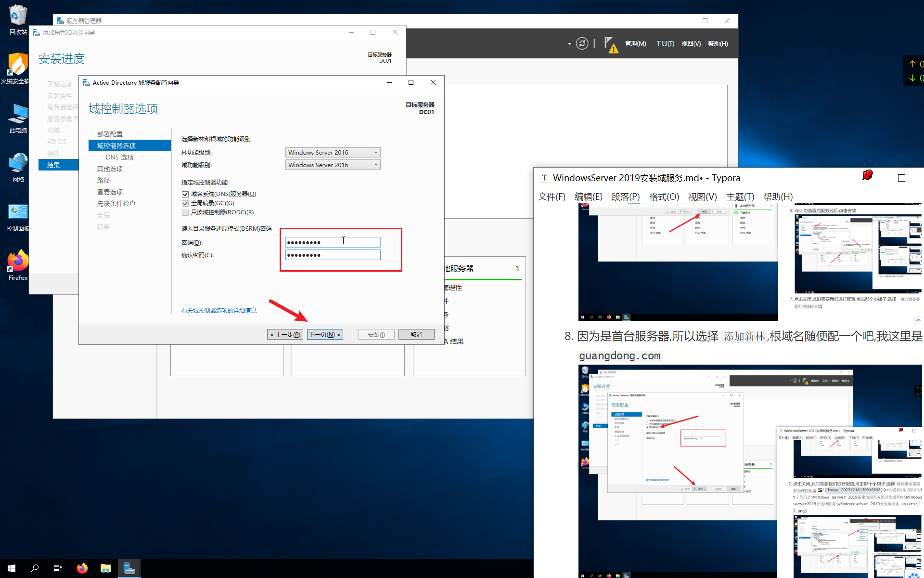Click the Server Manager refresh icon
Screen dimensions: 924x578
coord(582,44)
